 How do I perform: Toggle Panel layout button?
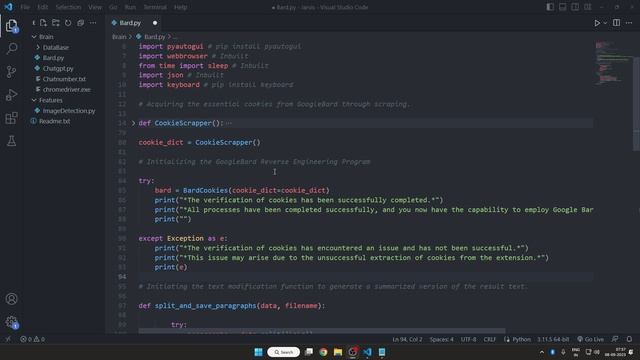[x=562, y=7]
